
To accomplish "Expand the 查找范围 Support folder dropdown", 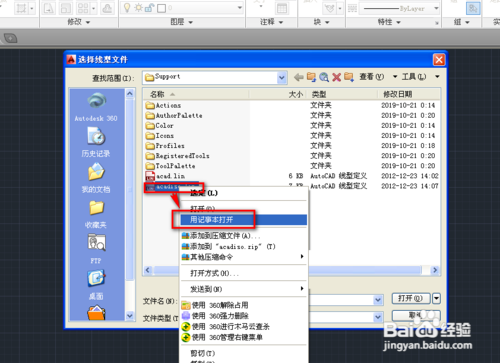I will (282, 78).
